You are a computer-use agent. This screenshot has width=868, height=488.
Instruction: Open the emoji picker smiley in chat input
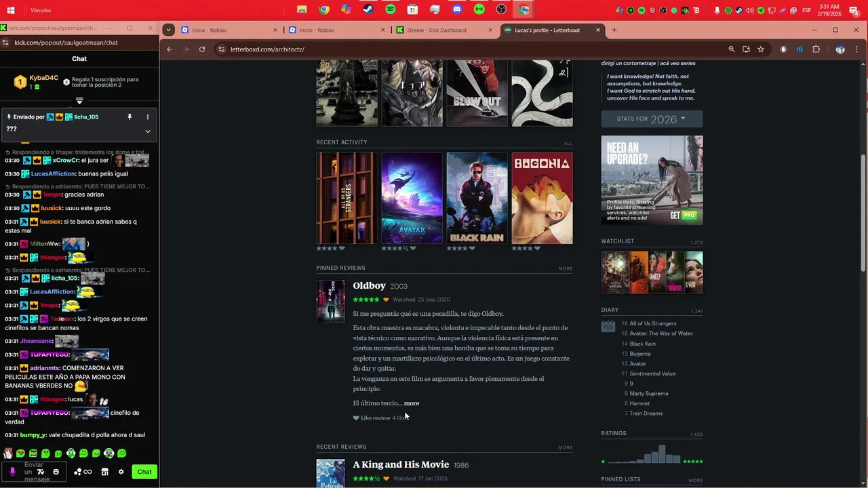point(56,472)
